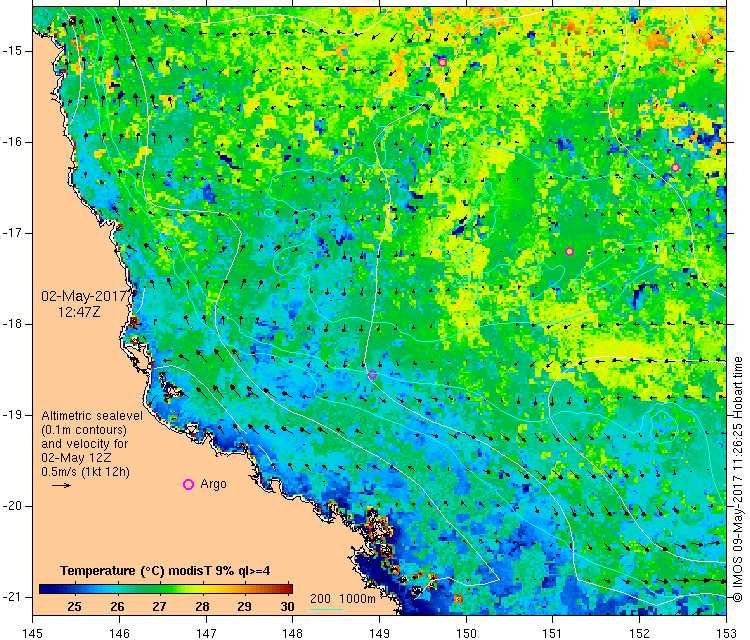The width and height of the screenshot is (750, 640).
Task: Click the 0.5m/s velocity reference arrow in legend
Action: tap(61, 486)
